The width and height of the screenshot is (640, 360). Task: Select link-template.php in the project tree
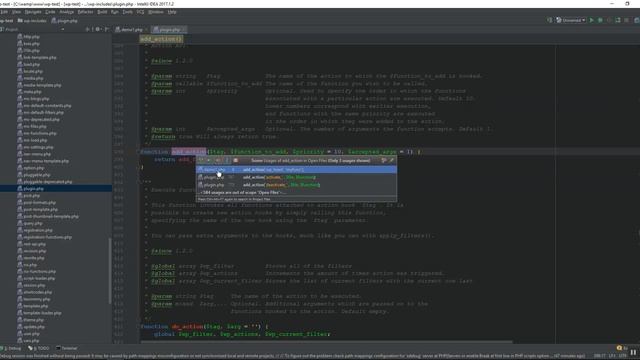pos(37,58)
